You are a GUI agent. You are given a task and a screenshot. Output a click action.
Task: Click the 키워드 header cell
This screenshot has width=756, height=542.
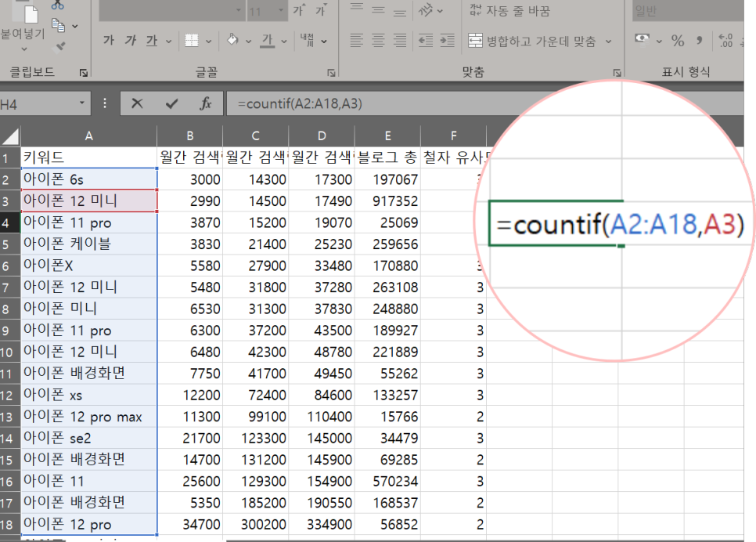[x=88, y=157]
